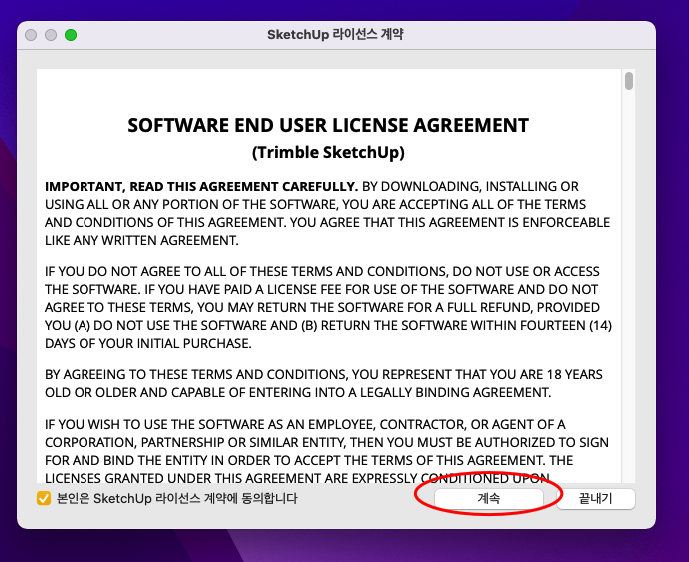Click the green zoom window button
Viewport: 689px width, 562px height.
[x=71, y=35]
